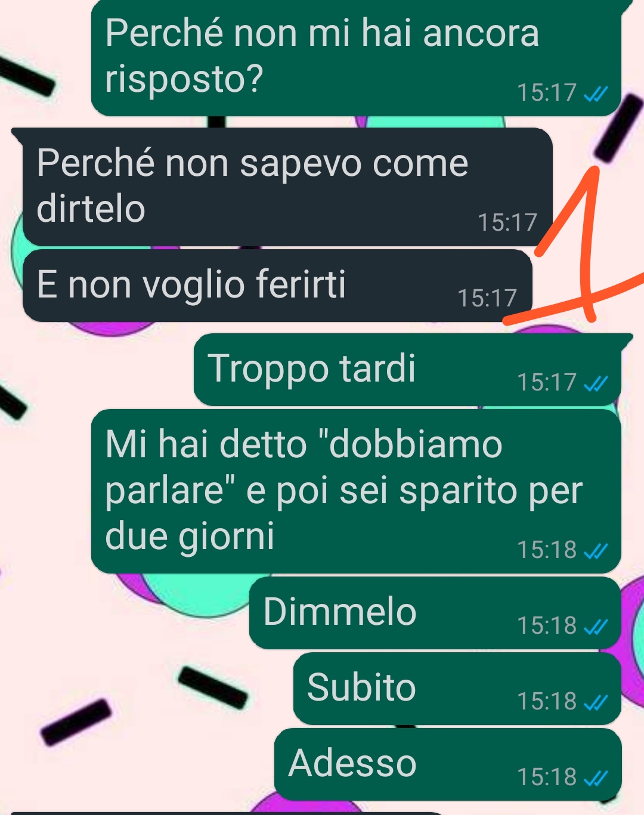
Task: Click blue double check on 'Subito' message
Action: (x=596, y=702)
